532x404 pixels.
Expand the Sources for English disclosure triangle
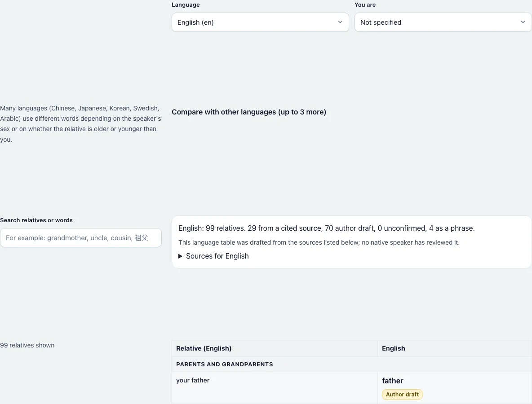click(181, 256)
